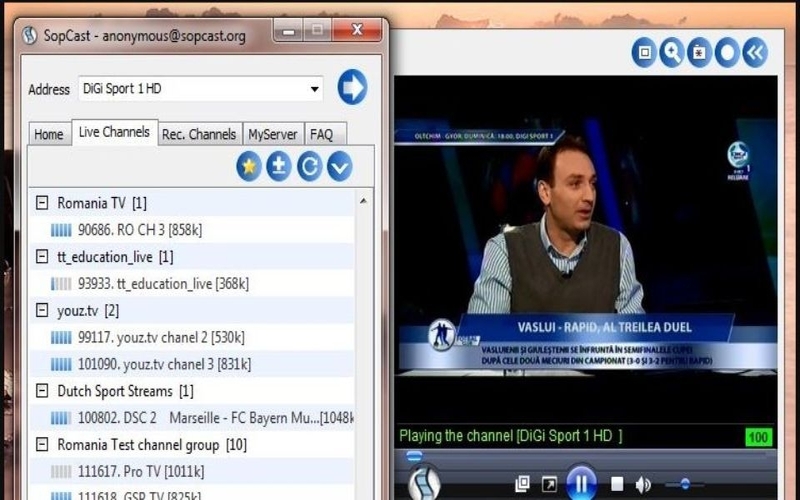Select channel 111618. GSP TV
The image size is (800, 500).
coord(192,494)
